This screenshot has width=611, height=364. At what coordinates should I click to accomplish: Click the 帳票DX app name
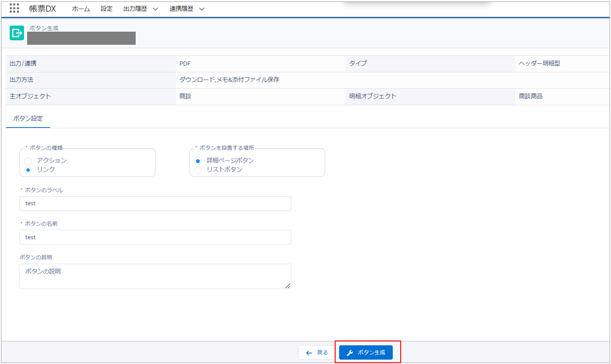click(x=43, y=9)
